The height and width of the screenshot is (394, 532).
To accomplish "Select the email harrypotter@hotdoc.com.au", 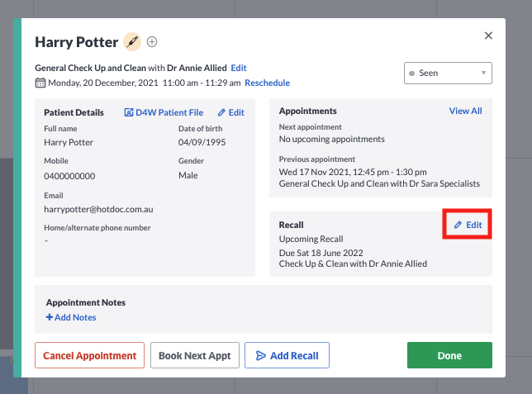I will point(98,209).
